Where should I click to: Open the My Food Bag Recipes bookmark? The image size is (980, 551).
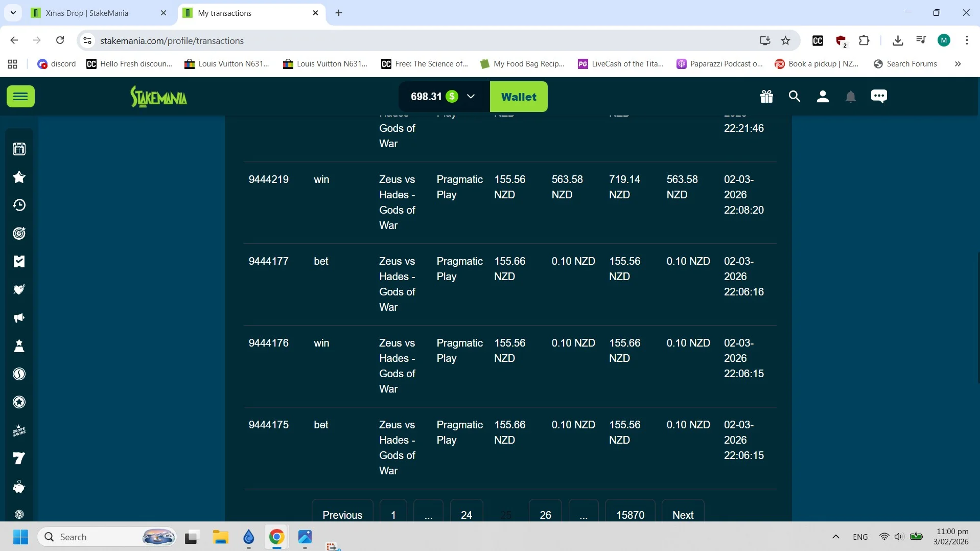pyautogui.click(x=523, y=64)
